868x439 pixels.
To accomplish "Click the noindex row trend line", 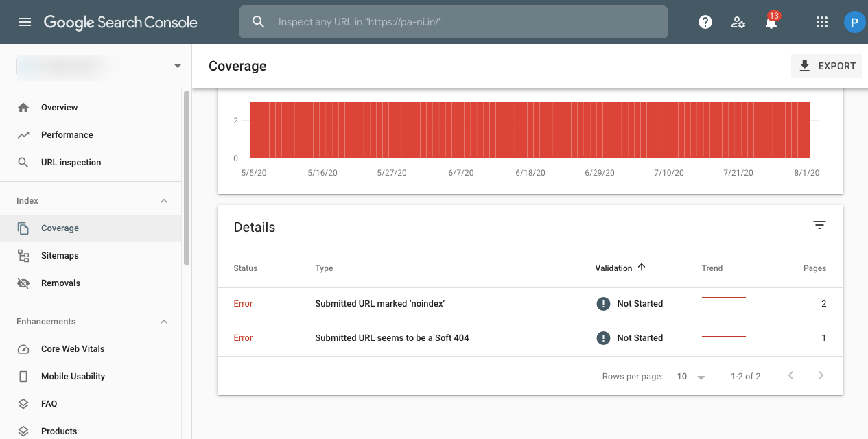I will [x=724, y=298].
